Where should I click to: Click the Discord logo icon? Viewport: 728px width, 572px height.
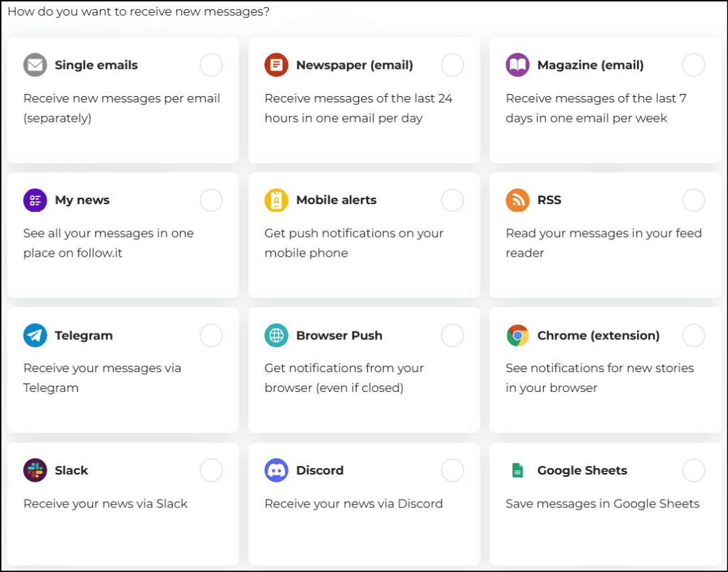[x=277, y=470]
